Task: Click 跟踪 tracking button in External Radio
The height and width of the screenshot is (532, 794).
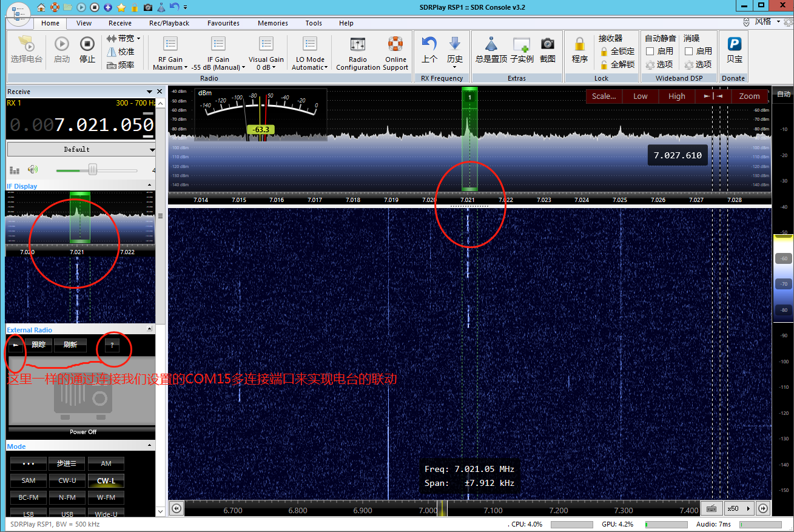Action: coord(38,345)
